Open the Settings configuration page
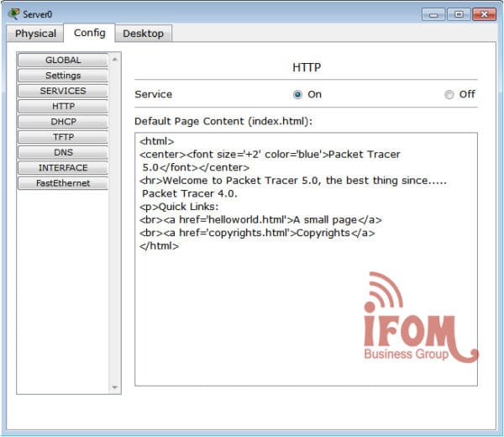 click(x=63, y=76)
